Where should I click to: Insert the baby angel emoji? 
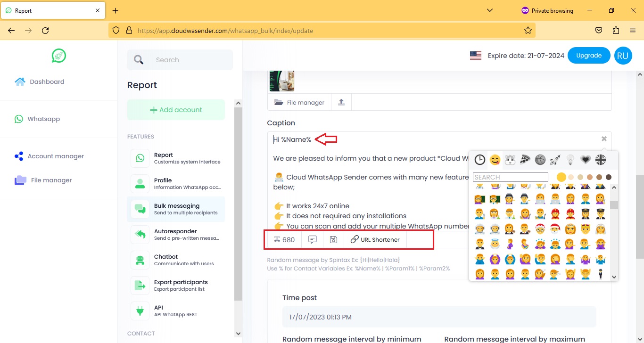[495, 244]
